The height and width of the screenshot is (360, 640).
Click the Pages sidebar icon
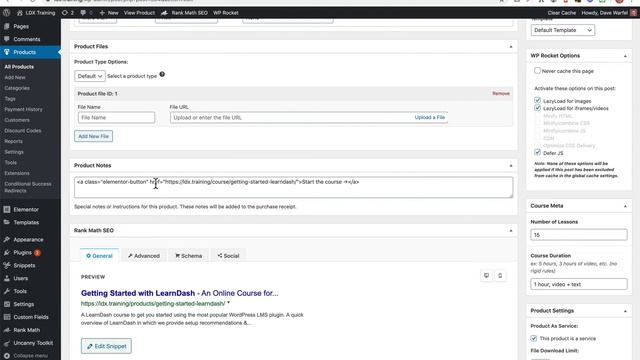coord(7,26)
